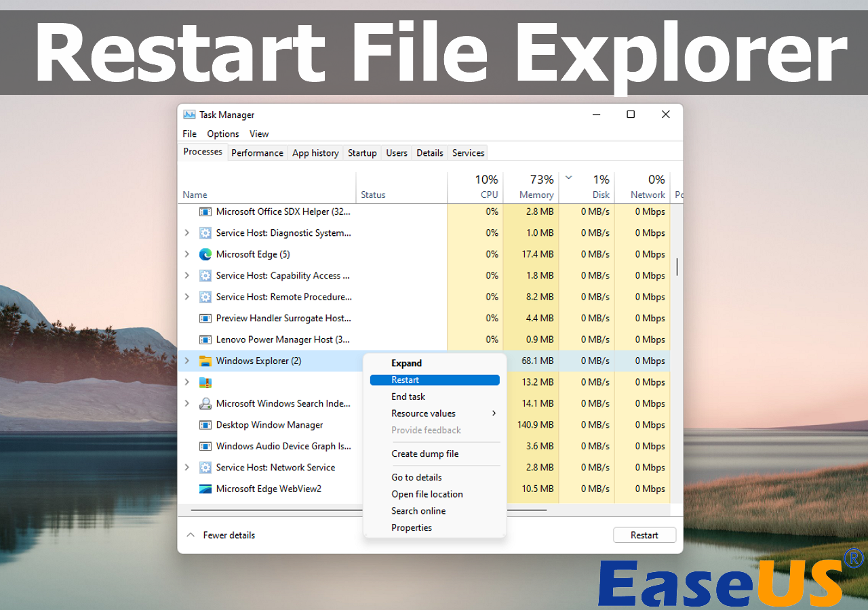Expand the Microsoft Edge (5) process group

tap(187, 254)
